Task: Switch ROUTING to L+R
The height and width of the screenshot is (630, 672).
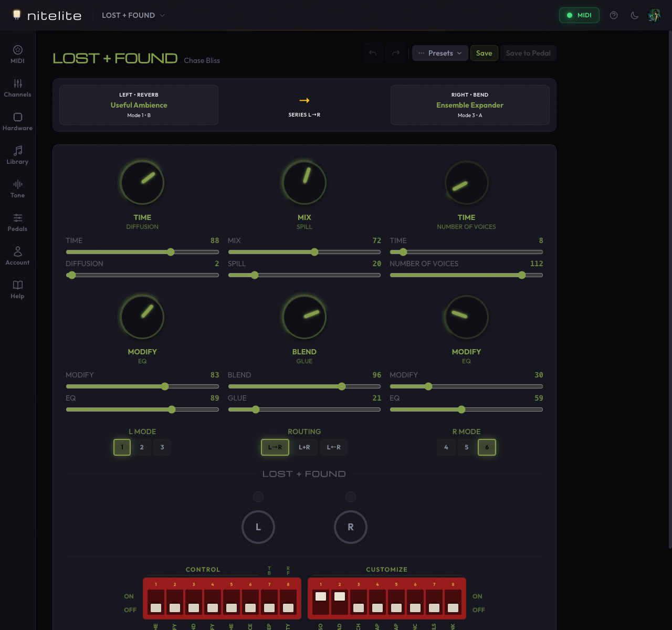Action: 304,447
